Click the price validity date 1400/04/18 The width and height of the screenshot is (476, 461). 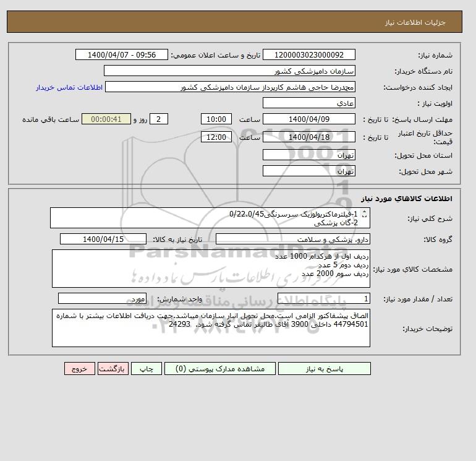click(308, 137)
